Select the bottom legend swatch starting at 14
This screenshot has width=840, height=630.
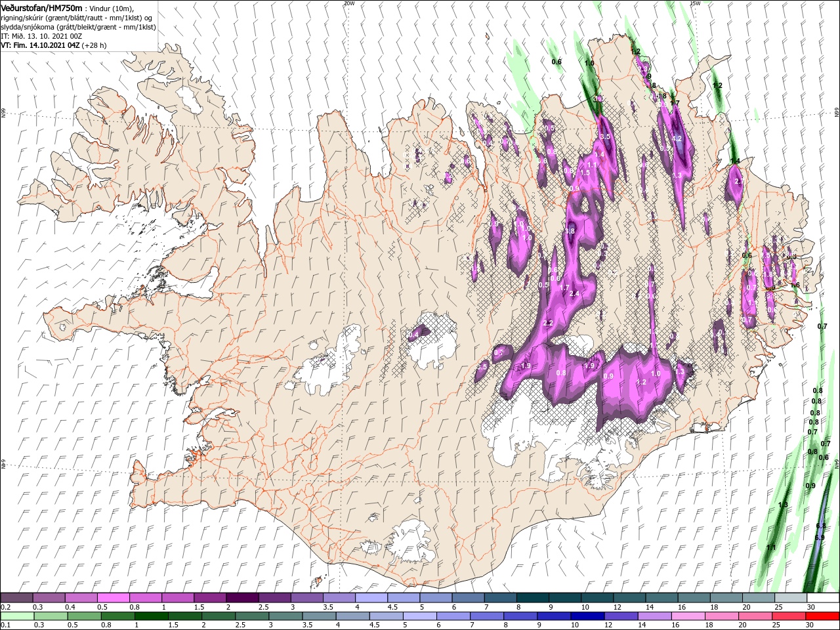(x=654, y=616)
